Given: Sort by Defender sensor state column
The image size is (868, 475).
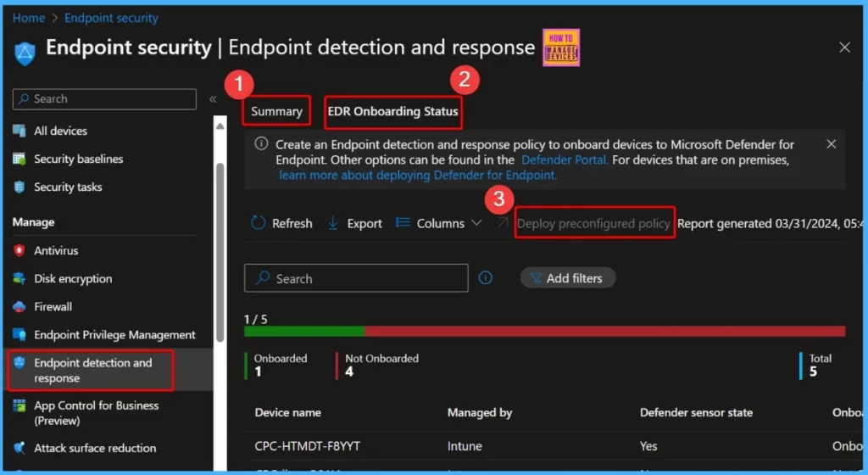Looking at the screenshot, I should click(x=697, y=412).
